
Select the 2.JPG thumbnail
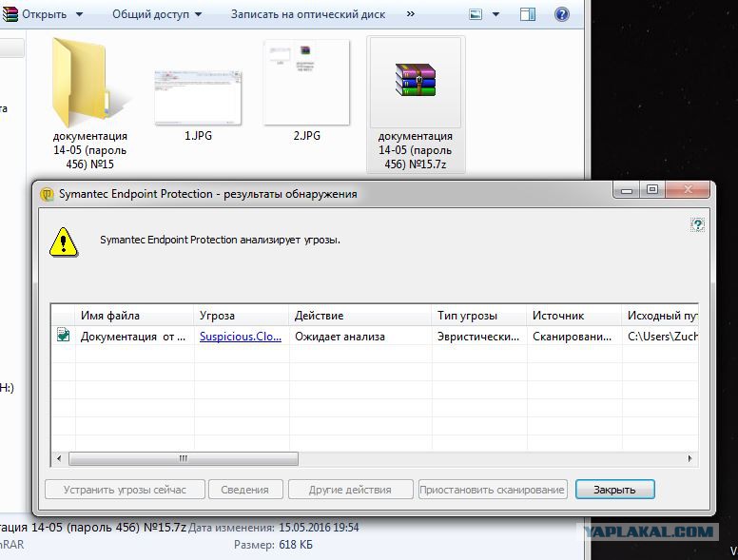[x=306, y=83]
